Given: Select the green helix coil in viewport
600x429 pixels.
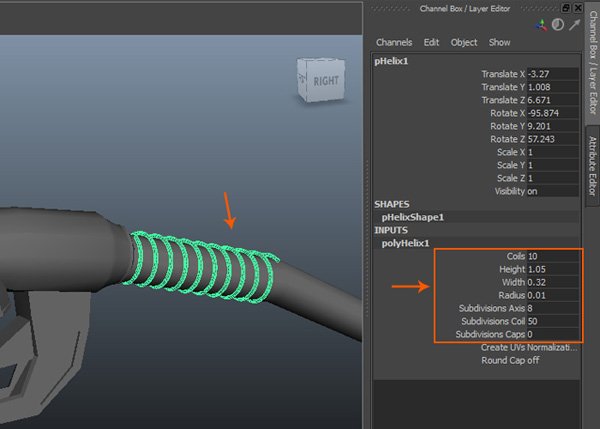Looking at the screenshot, I should tap(202, 268).
